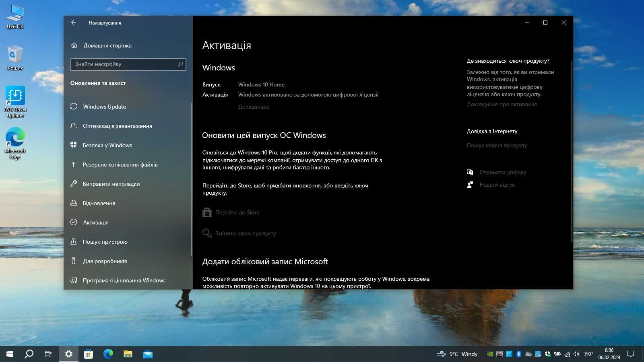Select Оптимізація завантаження in the sidebar
Image resolution: width=644 pixels, height=362 pixels.
pos(117,126)
